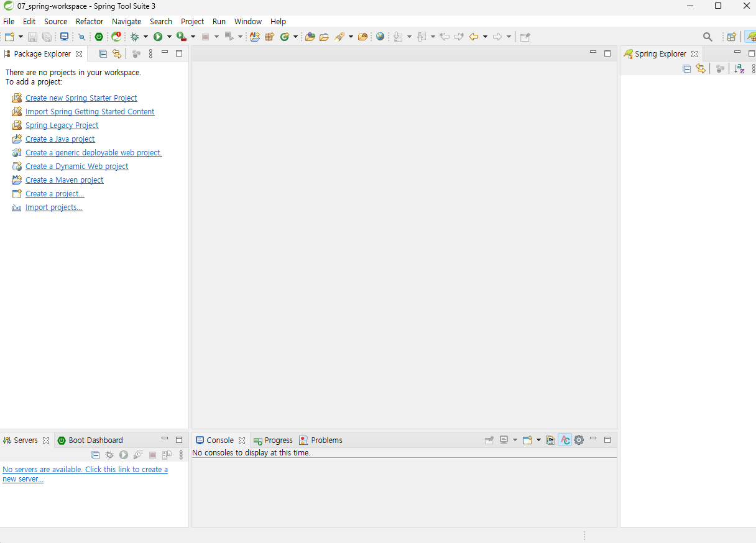Collapse All in Package Explorer

(103, 53)
